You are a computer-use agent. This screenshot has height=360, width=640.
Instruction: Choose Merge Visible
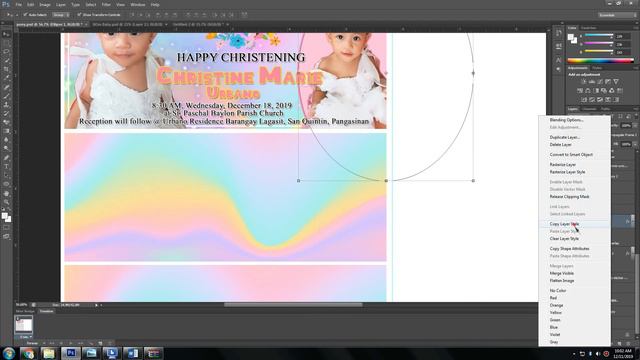click(x=562, y=273)
